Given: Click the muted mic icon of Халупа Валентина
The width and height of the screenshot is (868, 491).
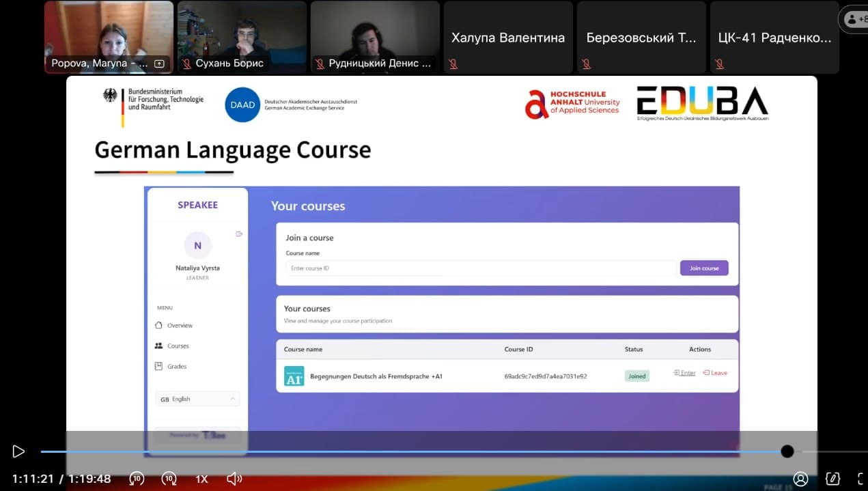Looking at the screenshot, I should [x=452, y=64].
